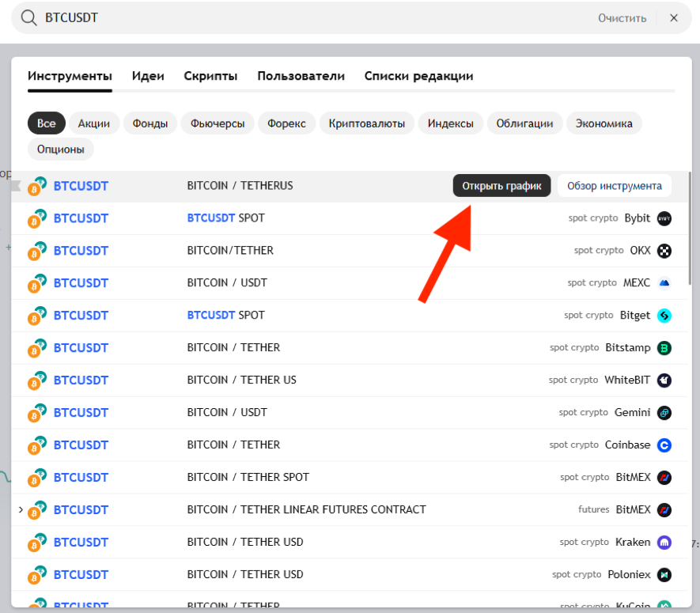Screen dimensions: 700x613
Task: Click the BTCUSDT symbol on the OKX row
Action: 81,251
